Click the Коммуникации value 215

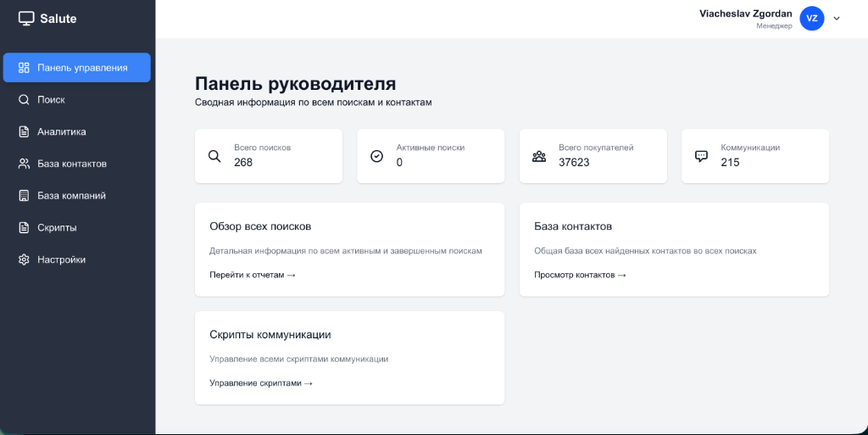click(x=730, y=162)
